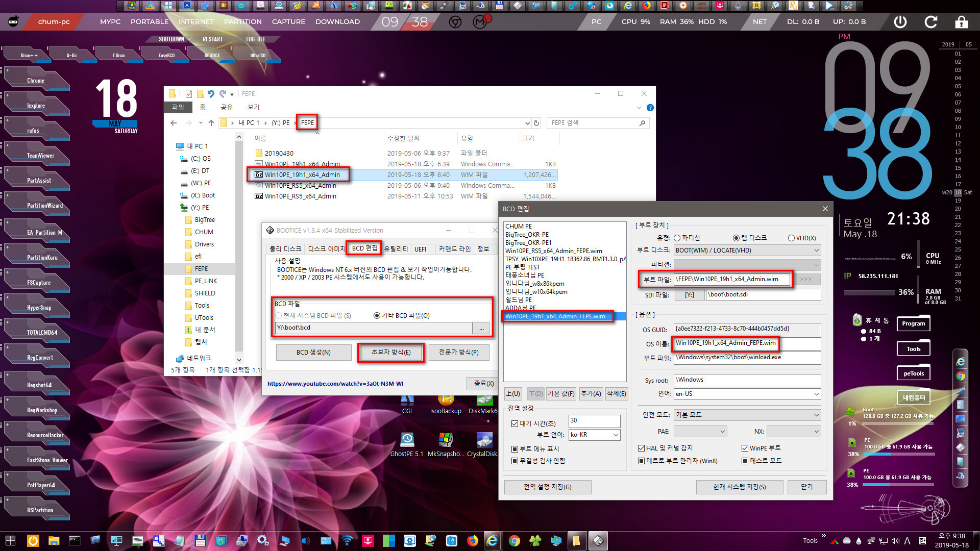The height and width of the screenshot is (551, 980).
Task: Open the PARTITION menu in top bar
Action: [x=243, y=21]
